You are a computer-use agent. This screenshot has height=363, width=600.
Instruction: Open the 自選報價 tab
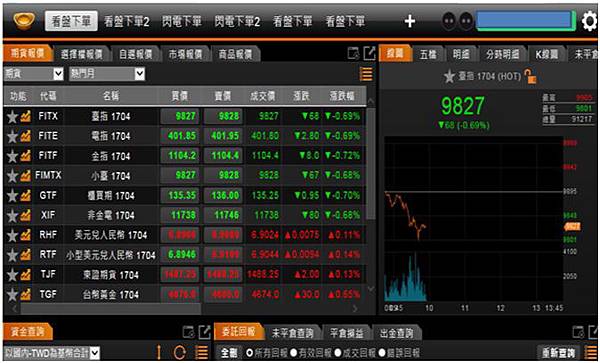(135, 54)
